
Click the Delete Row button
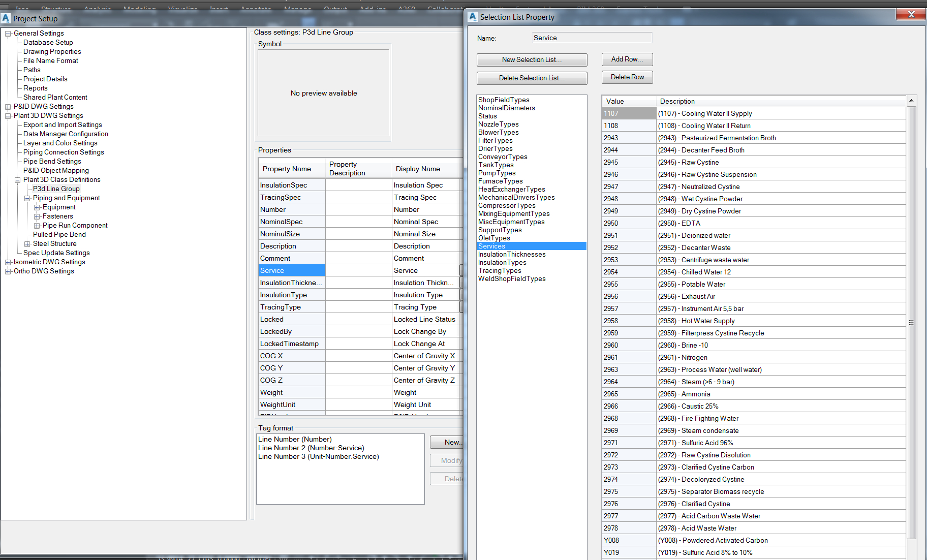pos(627,77)
